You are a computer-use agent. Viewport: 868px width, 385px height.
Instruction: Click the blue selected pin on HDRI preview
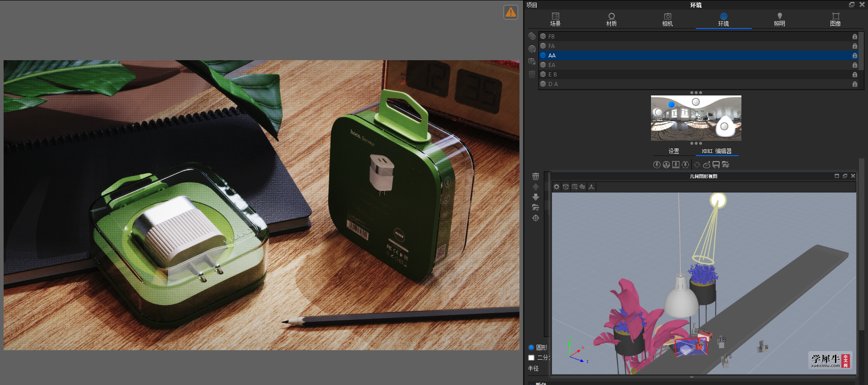pos(671,105)
